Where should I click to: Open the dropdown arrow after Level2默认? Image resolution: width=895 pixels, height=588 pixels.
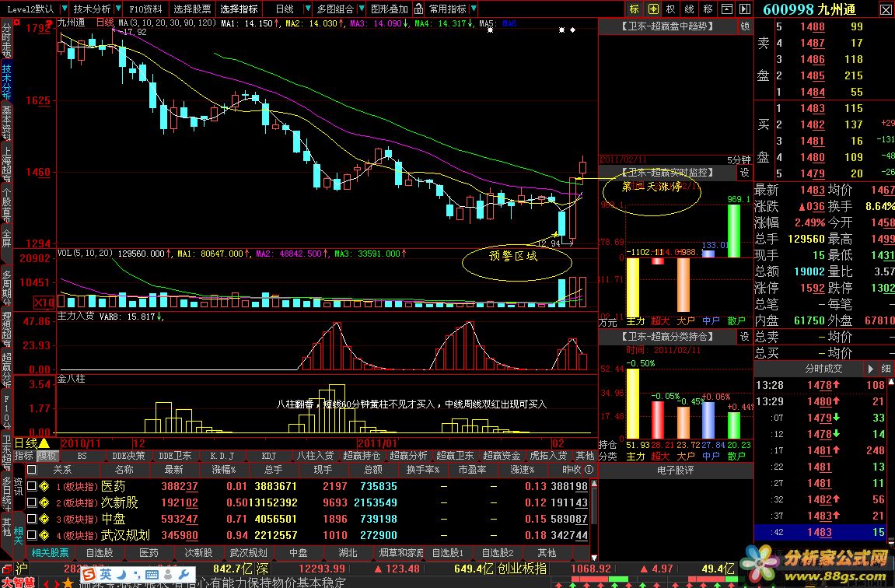coord(64,9)
